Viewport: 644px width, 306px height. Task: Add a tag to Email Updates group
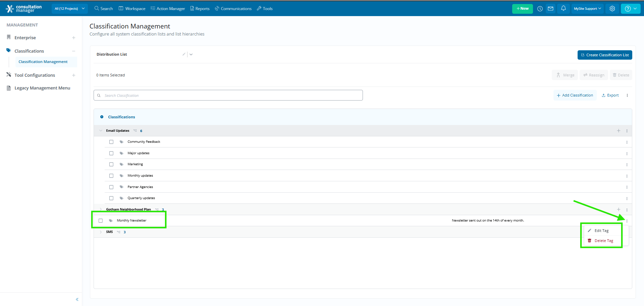click(x=619, y=131)
